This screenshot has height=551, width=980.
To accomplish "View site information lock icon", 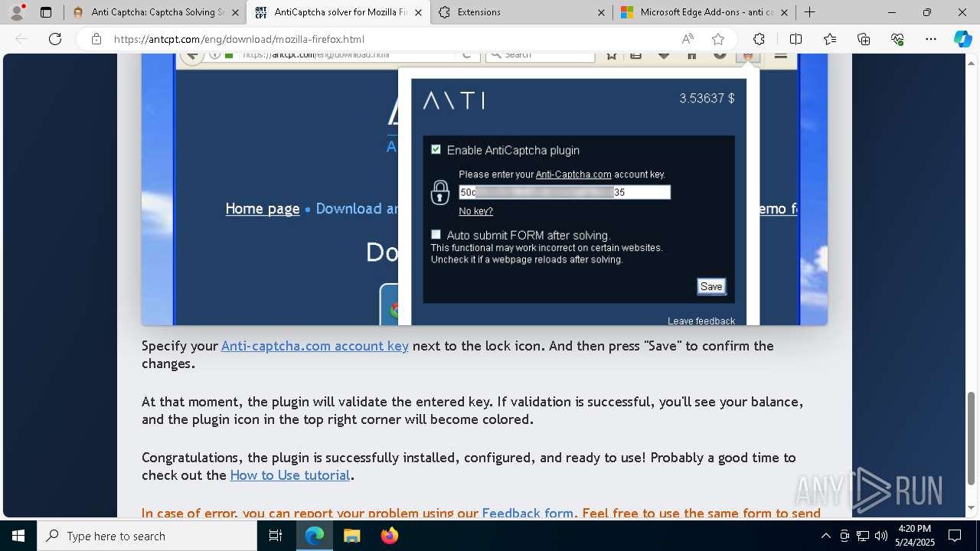I will coord(96,39).
